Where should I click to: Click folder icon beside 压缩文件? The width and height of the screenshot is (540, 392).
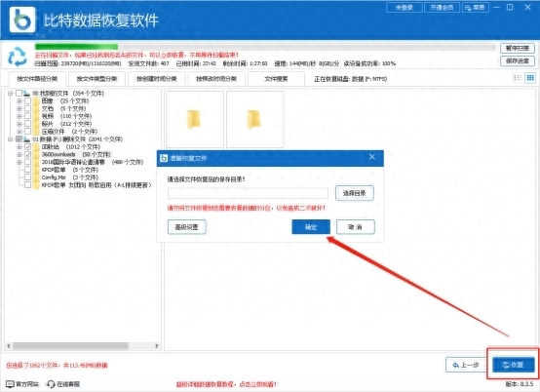(36, 132)
